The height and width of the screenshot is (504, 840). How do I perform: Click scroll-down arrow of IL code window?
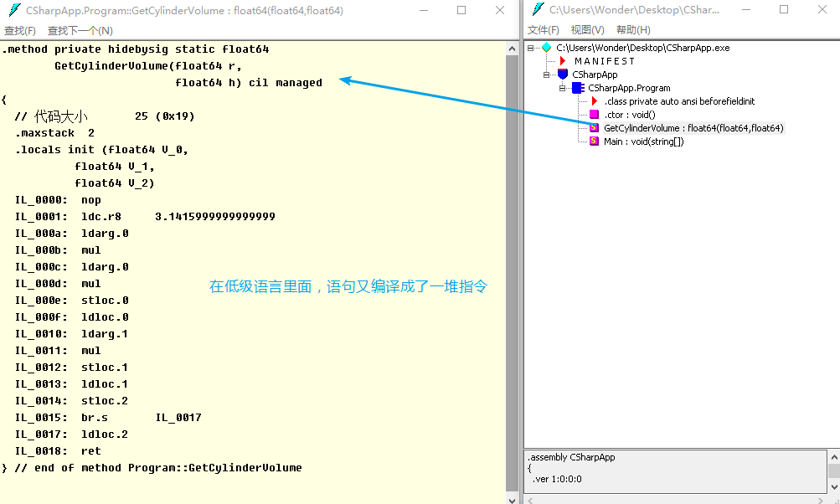[513, 500]
